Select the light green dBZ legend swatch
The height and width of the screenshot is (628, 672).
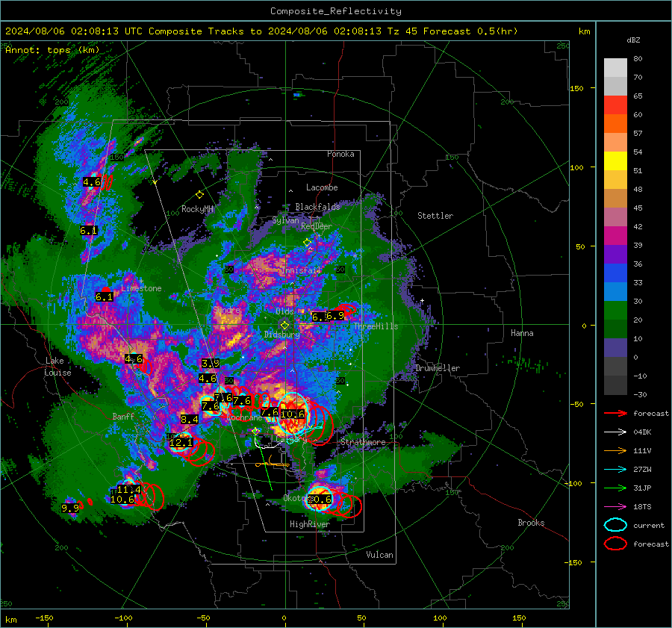[x=615, y=311]
